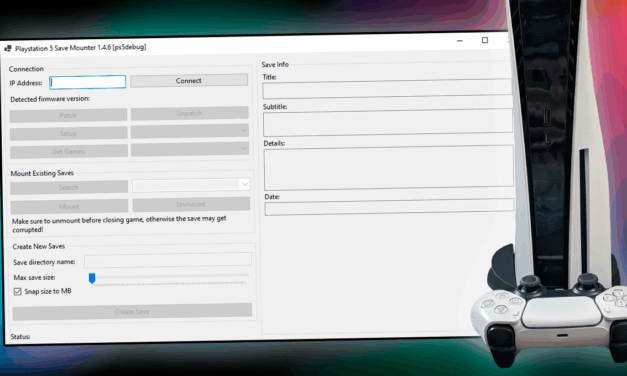Click the Setup button
Screen dimensions: 627x376
point(69,133)
